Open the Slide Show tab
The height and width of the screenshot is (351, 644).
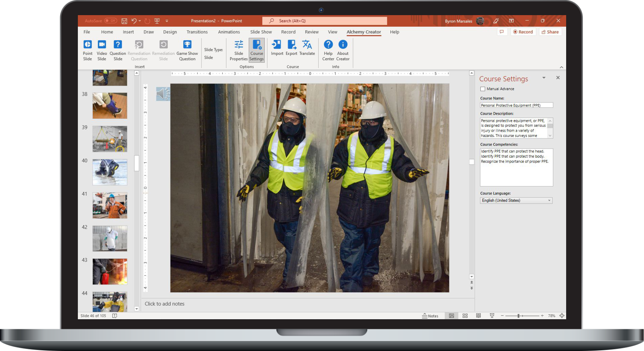click(x=261, y=32)
